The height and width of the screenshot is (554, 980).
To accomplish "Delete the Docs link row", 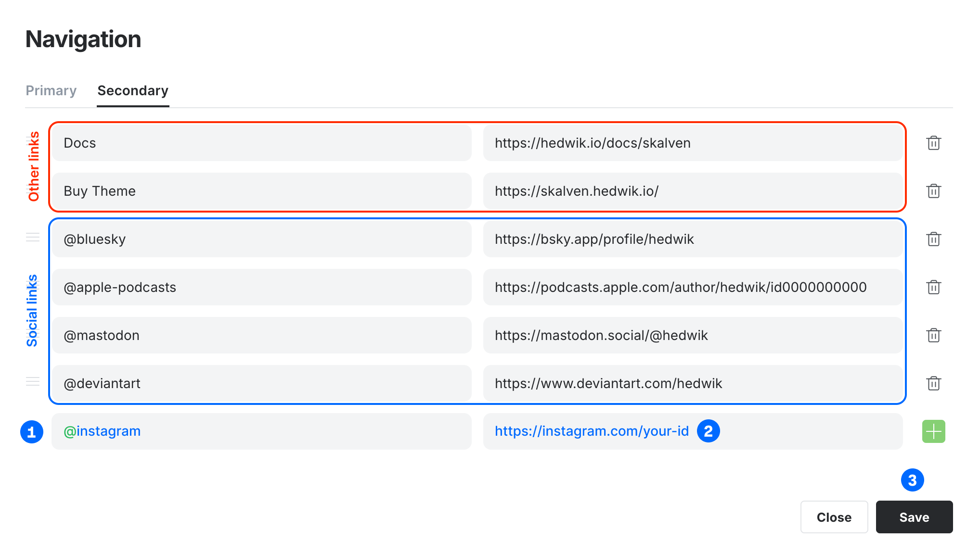I will (933, 143).
